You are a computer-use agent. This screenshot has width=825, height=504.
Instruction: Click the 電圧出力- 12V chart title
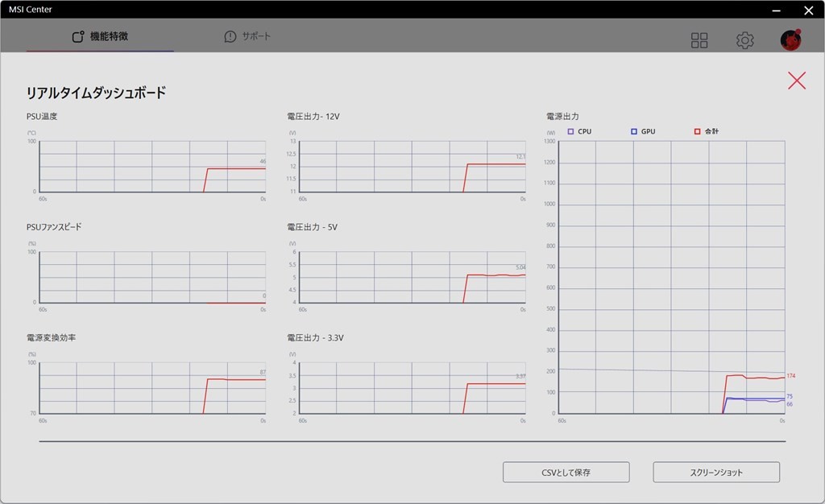(313, 116)
